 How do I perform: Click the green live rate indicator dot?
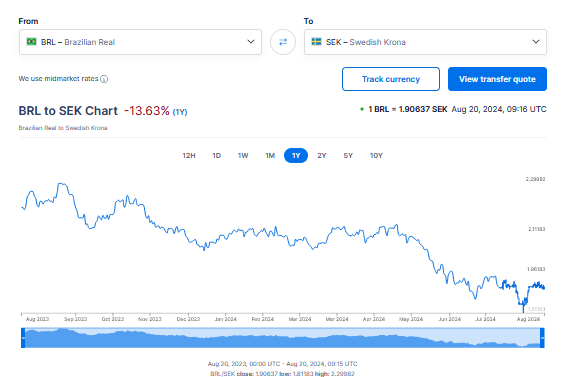tap(362, 109)
